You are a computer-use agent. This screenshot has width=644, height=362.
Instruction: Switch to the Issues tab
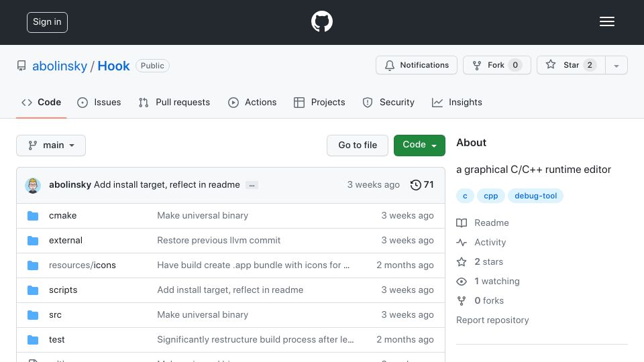click(99, 102)
